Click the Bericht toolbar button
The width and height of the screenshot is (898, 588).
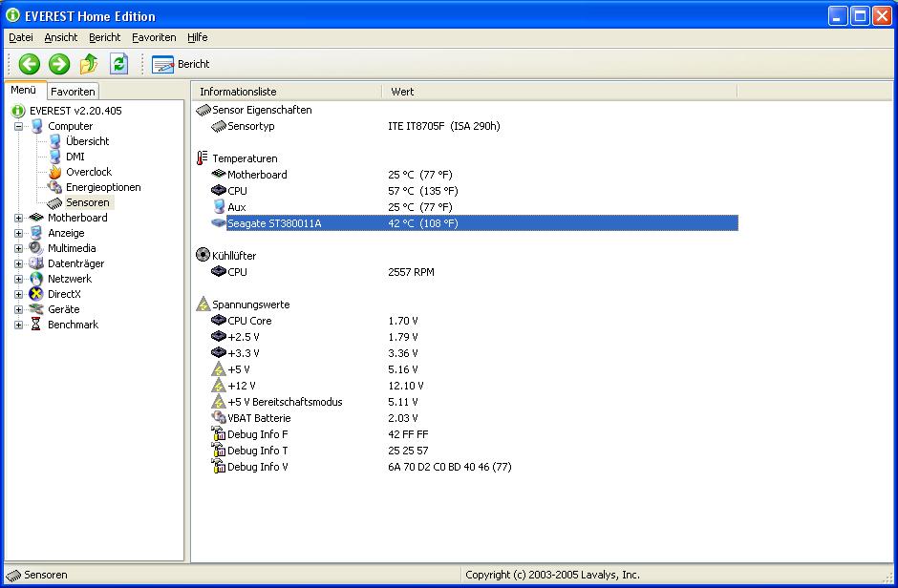pyautogui.click(x=182, y=64)
